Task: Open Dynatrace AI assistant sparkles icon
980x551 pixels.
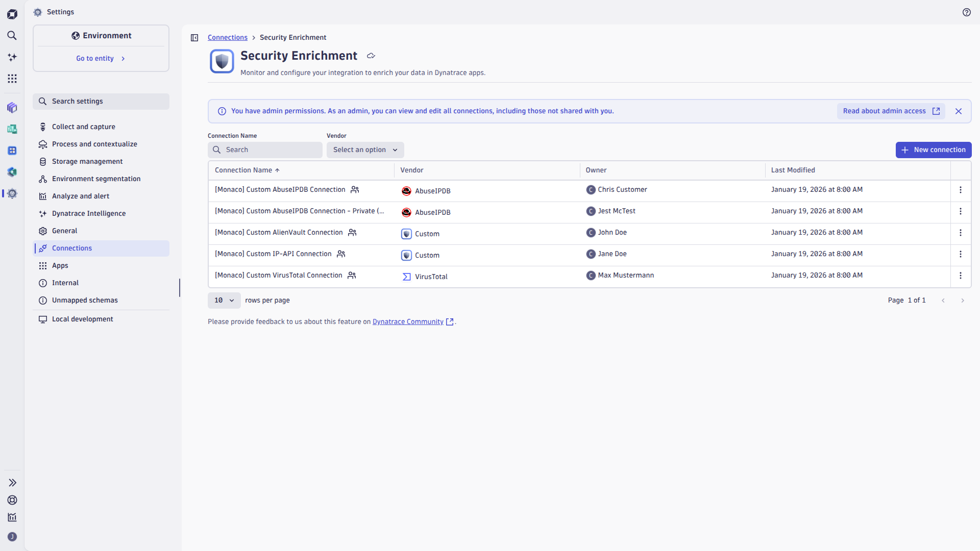Action: (12, 57)
